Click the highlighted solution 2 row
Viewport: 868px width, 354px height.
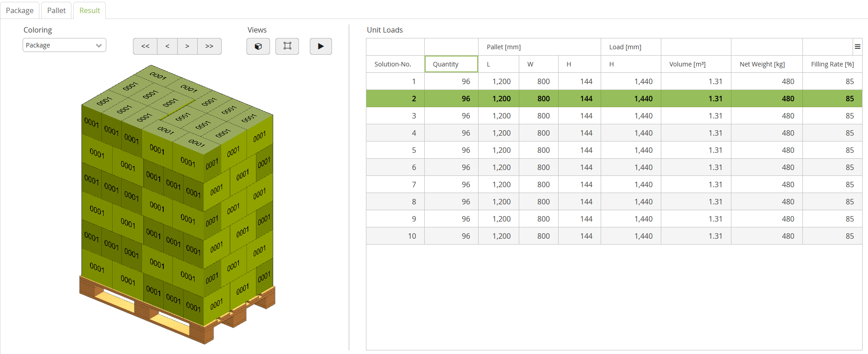click(614, 99)
